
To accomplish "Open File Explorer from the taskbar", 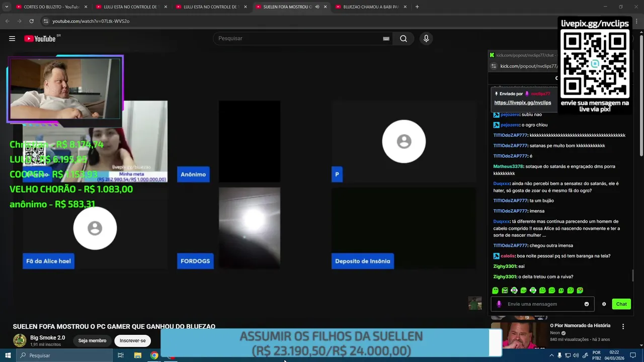I will coord(137,355).
